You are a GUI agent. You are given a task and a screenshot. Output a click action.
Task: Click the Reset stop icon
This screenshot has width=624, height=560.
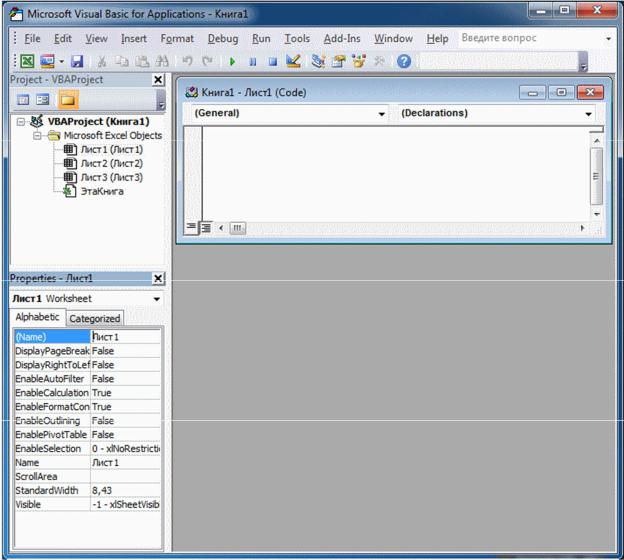pos(273,62)
